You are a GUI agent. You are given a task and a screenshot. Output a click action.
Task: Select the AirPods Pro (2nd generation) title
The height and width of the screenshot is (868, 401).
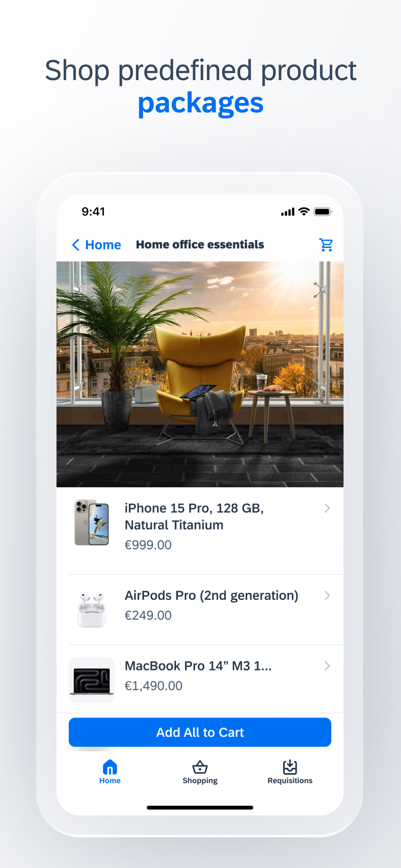pyautogui.click(x=211, y=595)
